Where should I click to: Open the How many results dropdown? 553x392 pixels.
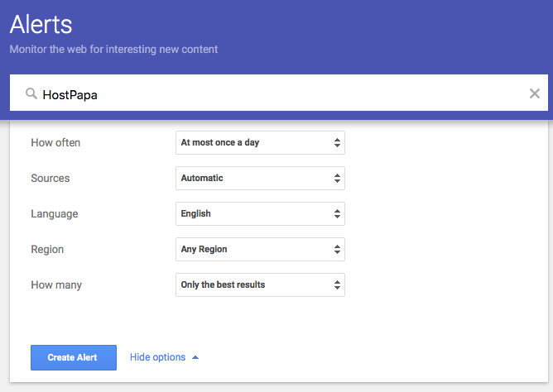click(x=260, y=285)
